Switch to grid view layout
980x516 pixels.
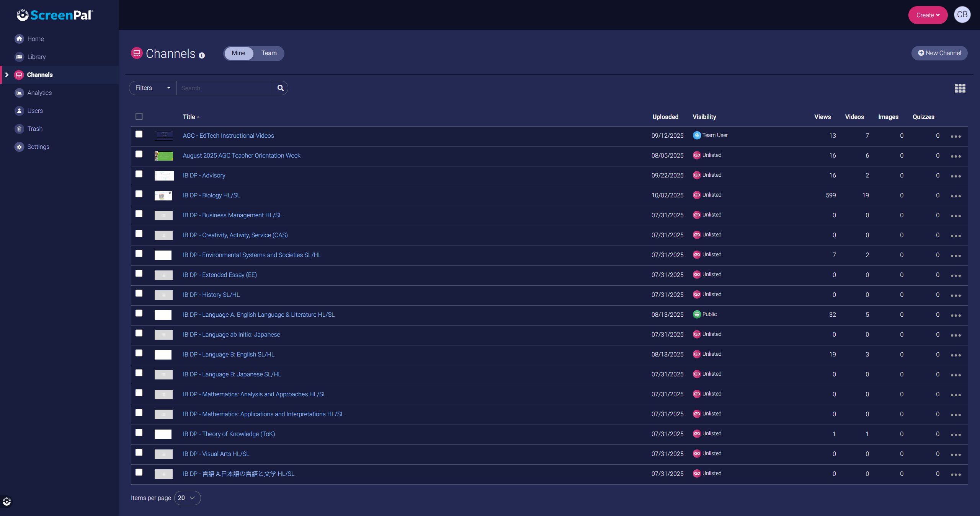960,88
